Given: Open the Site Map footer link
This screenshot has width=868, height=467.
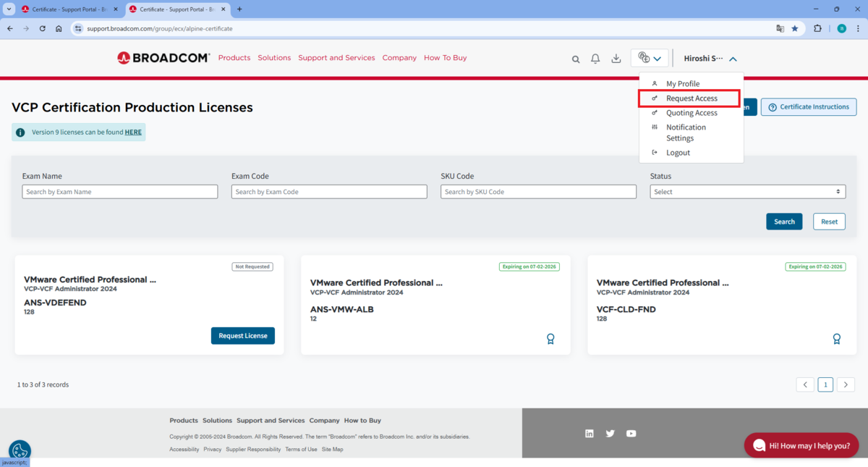Looking at the screenshot, I should coord(333,450).
